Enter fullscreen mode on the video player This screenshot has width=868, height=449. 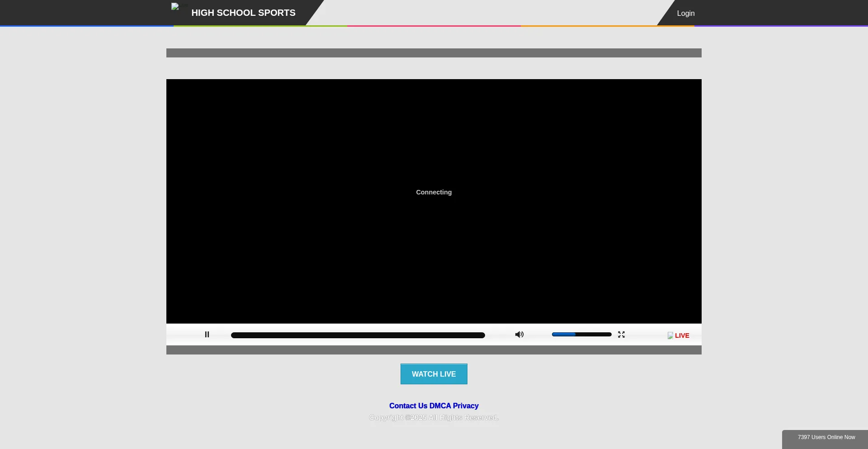622,335
